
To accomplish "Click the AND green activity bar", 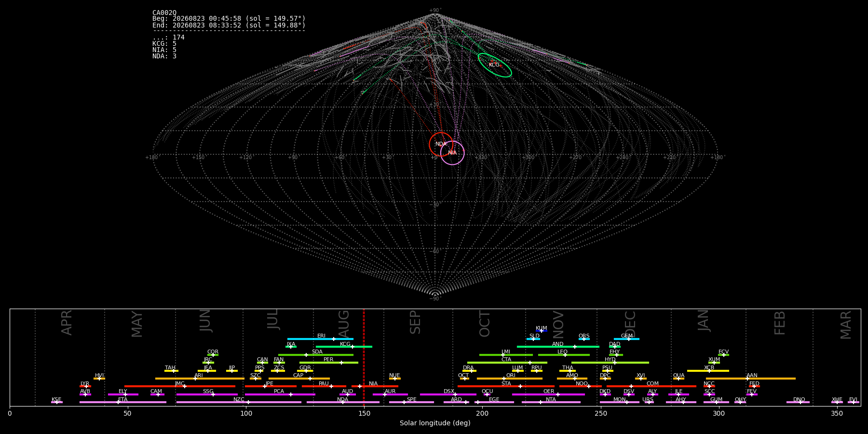I will pos(558,347).
